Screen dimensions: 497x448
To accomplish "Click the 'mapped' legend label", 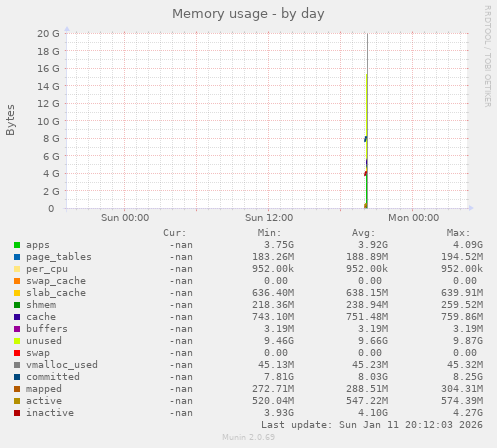I will 44,389.
